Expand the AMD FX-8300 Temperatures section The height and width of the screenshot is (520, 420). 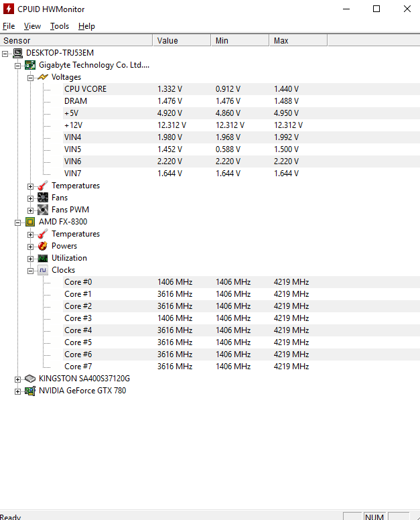pos(30,235)
